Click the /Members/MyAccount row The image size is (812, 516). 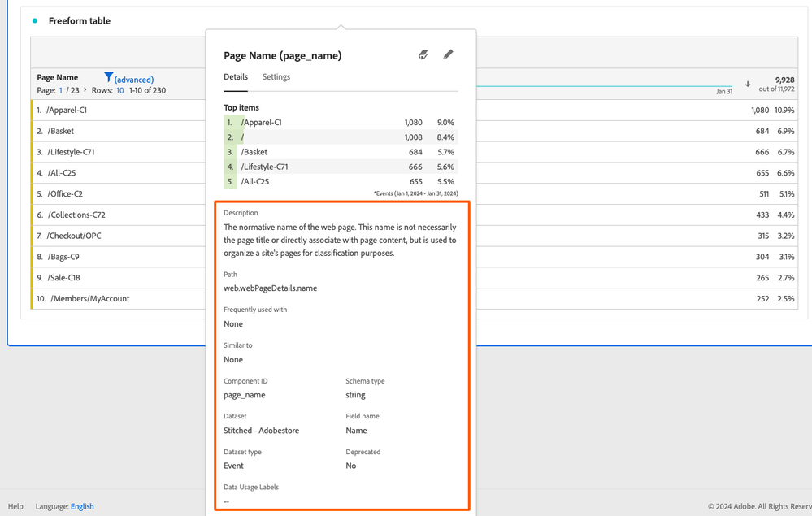(x=89, y=298)
